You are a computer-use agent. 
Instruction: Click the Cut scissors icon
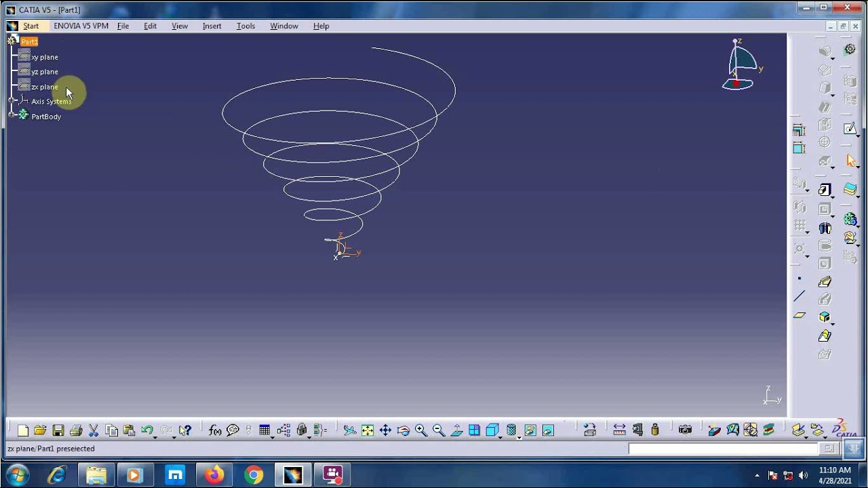coord(94,430)
